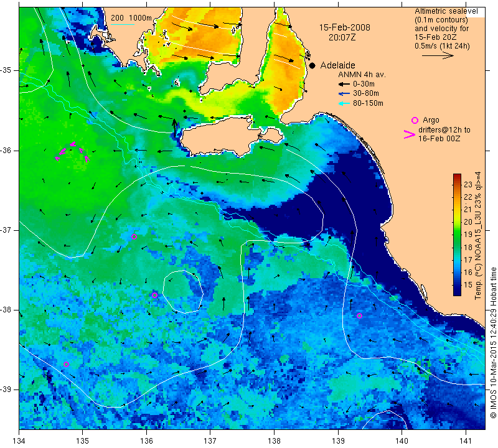
Task: Click the blue 30-80m legend arrow
Action: click(x=344, y=94)
